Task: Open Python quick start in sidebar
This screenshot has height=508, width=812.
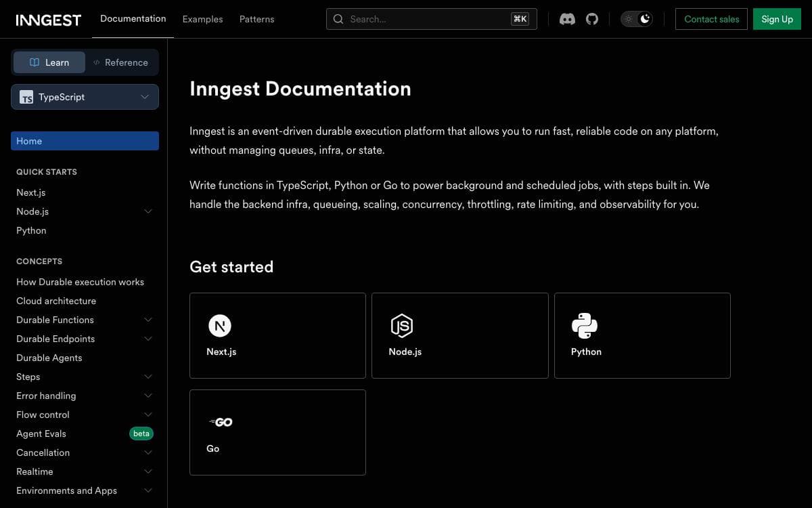Action: pos(31,230)
